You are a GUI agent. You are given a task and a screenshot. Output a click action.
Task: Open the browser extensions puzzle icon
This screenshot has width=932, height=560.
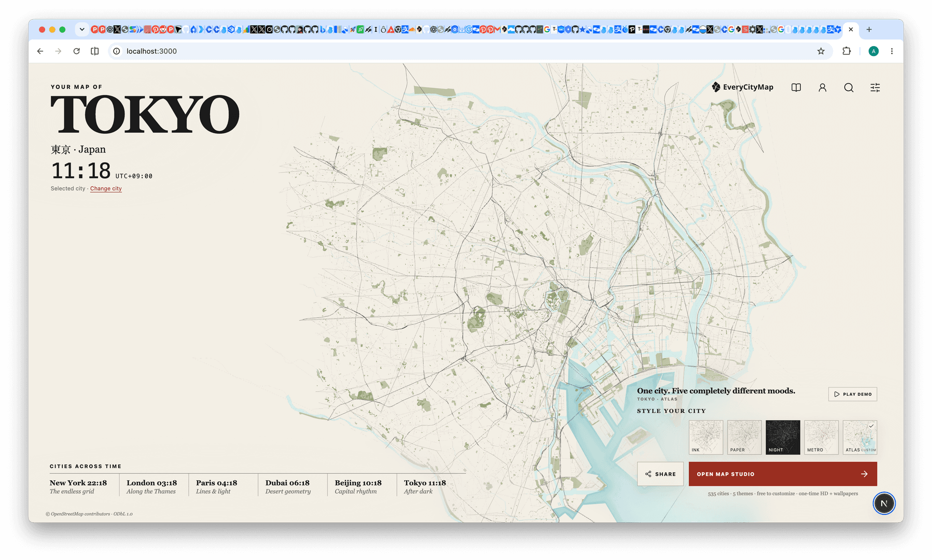pos(846,51)
